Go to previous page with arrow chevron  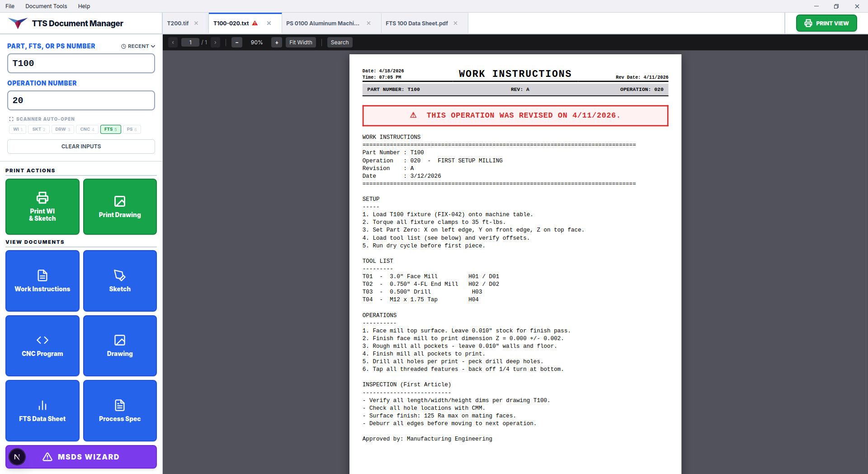[173, 42]
